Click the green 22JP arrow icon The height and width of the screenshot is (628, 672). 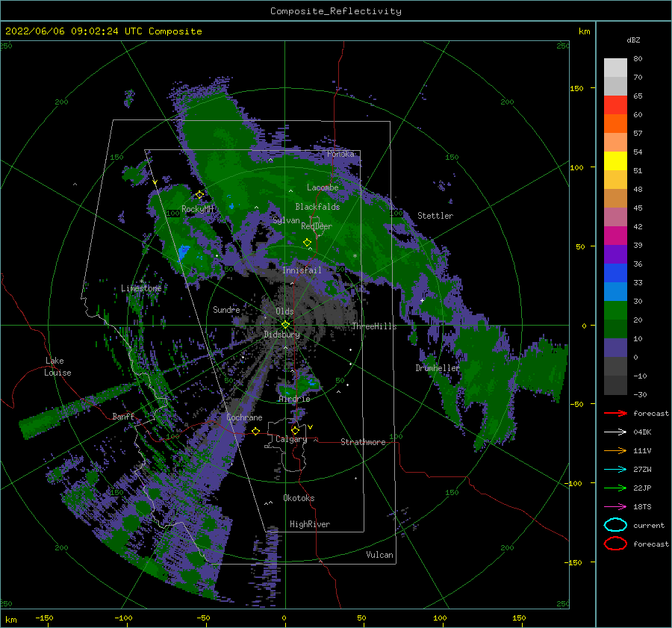615,488
